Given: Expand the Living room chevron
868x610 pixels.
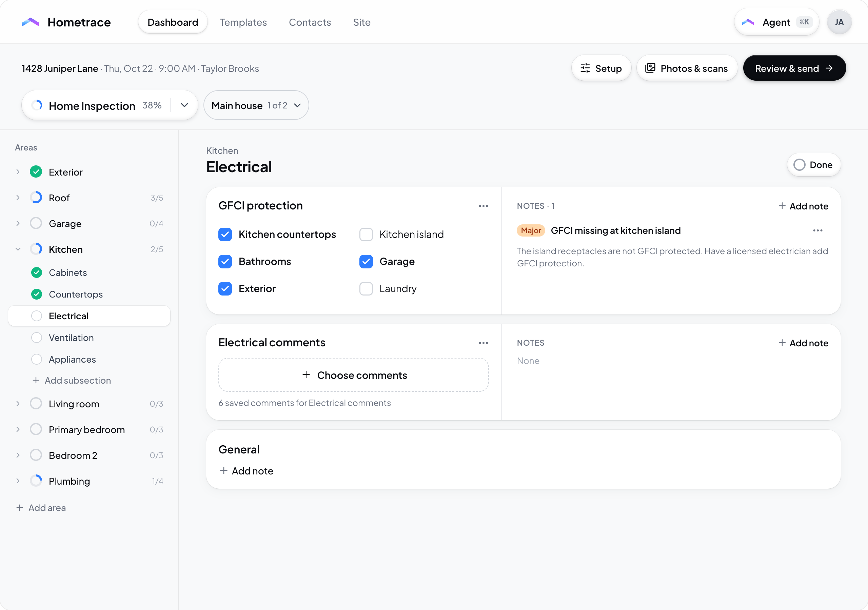Looking at the screenshot, I should [18, 404].
